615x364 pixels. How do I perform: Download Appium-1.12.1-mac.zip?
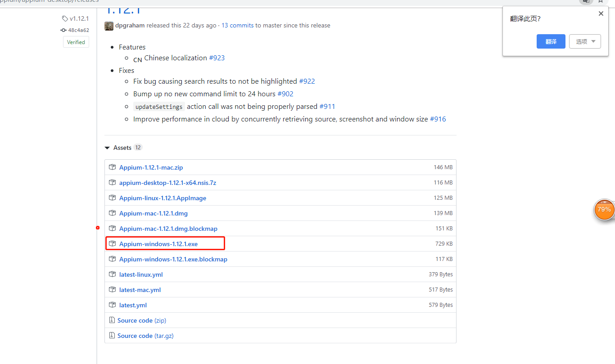pos(151,167)
